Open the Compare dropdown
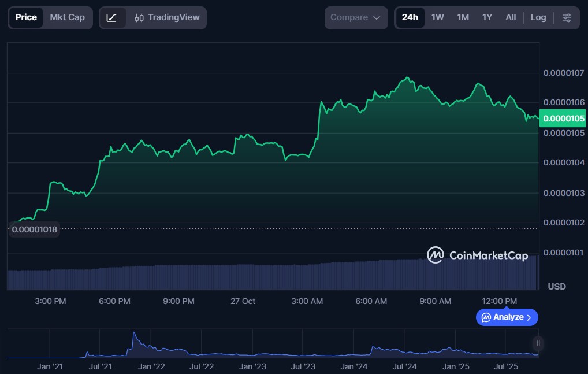Viewport: 588px width, 374px height. [355, 18]
